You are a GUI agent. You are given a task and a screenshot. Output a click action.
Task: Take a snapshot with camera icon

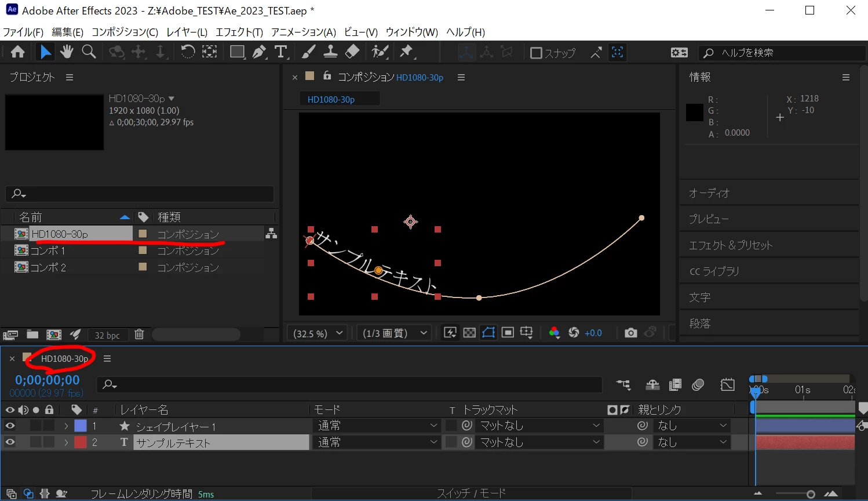coord(630,333)
